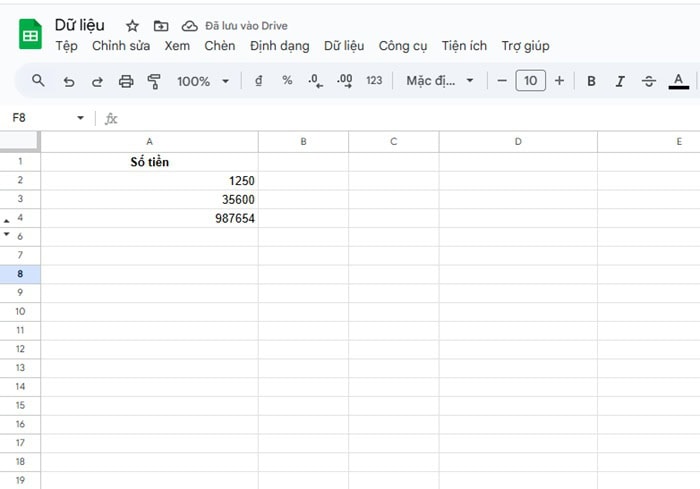Select the cell containing 35600
Viewport: 700px width, 489px height.
[150, 200]
